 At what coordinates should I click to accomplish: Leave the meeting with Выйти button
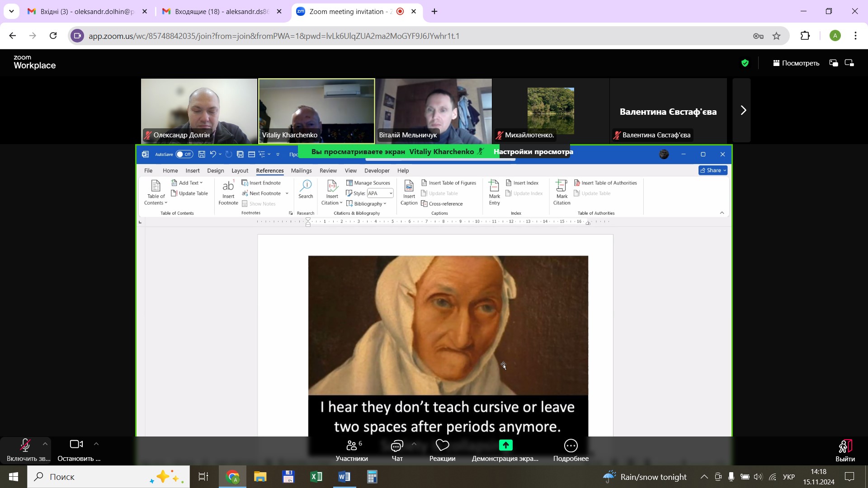pos(845,451)
